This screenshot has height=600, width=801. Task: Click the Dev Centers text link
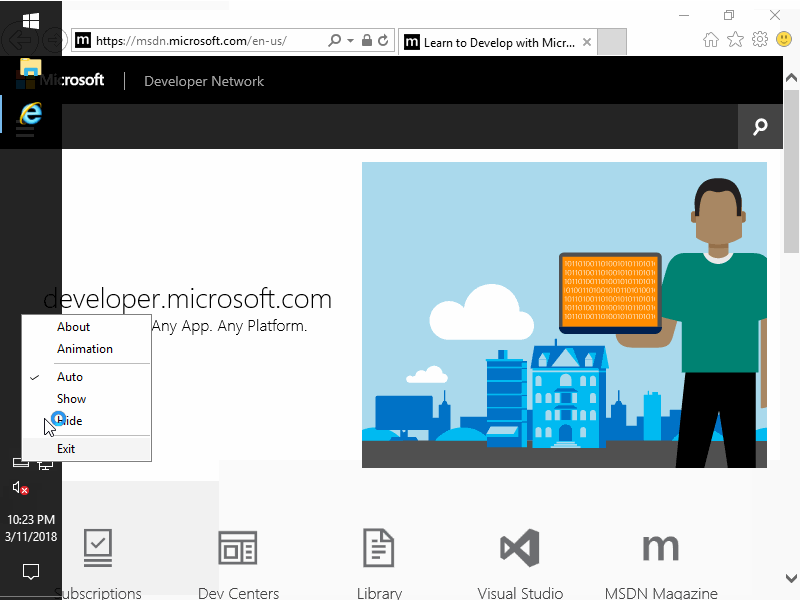pos(238,593)
